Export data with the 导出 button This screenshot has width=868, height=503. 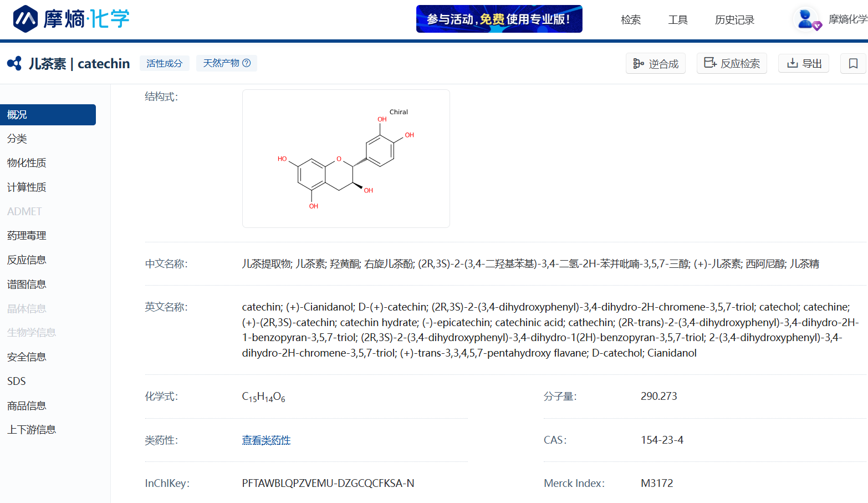click(x=804, y=63)
